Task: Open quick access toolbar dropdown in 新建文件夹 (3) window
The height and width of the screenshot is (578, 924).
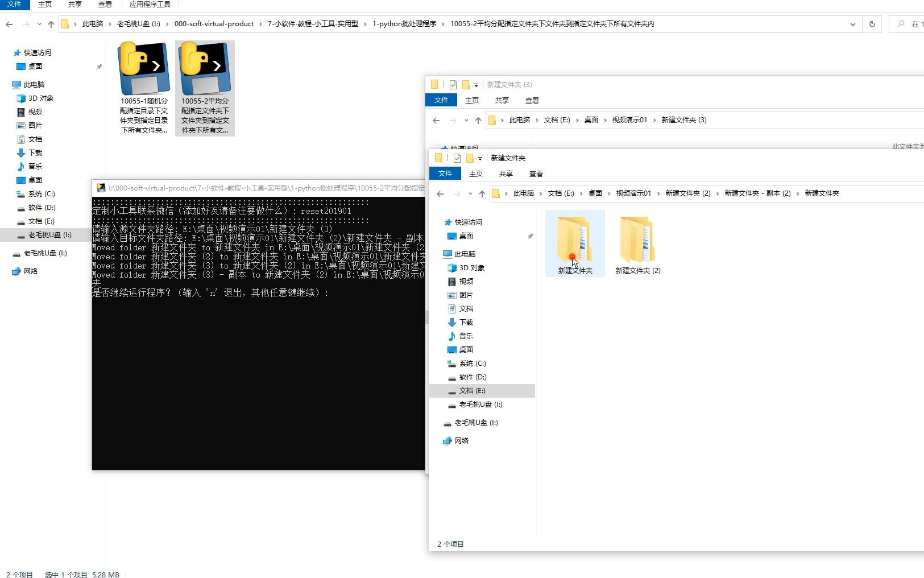Action: point(476,85)
